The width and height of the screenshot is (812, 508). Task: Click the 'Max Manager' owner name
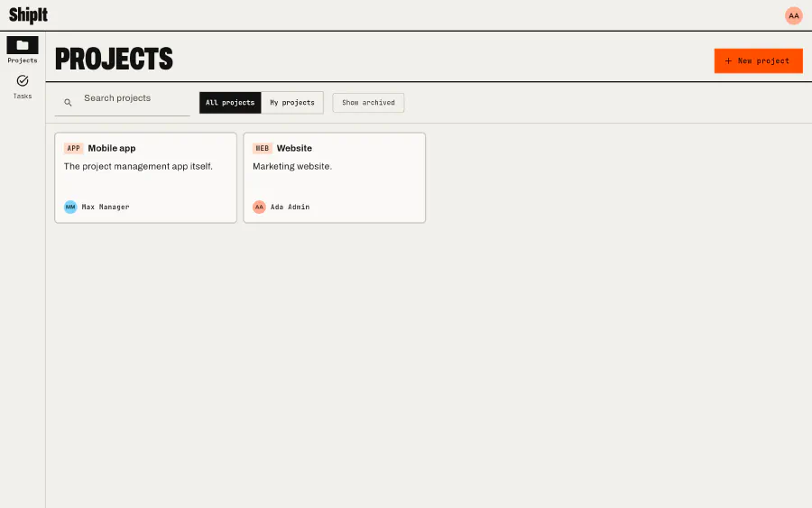tap(106, 207)
